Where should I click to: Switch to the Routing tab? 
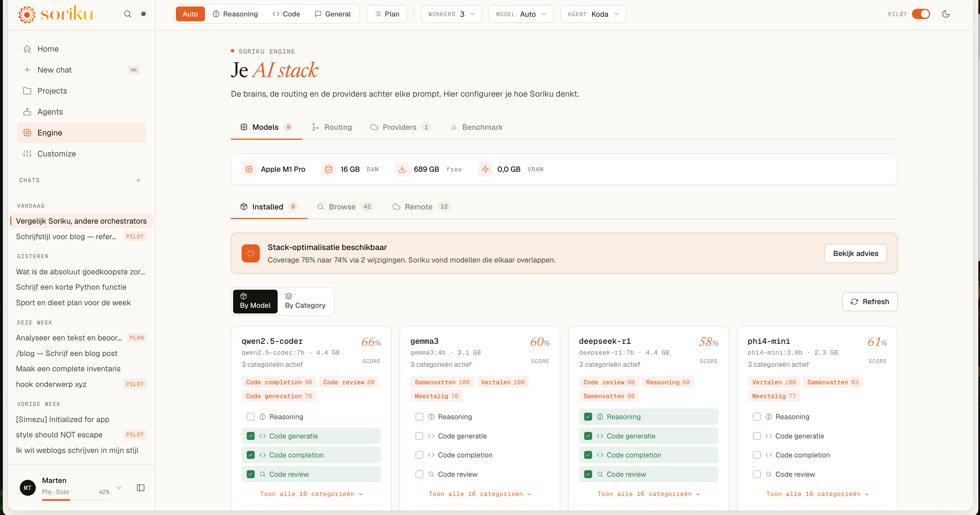pos(332,127)
